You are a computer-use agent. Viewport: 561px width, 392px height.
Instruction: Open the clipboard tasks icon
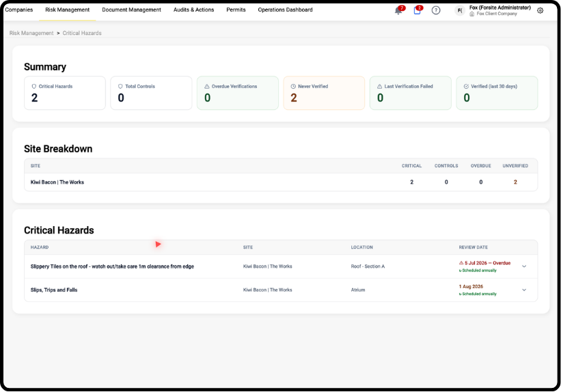417,10
